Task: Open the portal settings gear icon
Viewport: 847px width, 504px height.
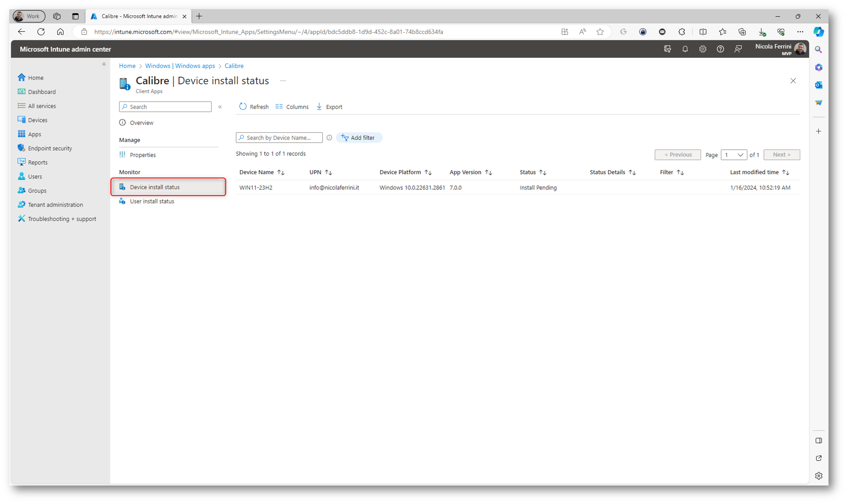Action: 702,49
